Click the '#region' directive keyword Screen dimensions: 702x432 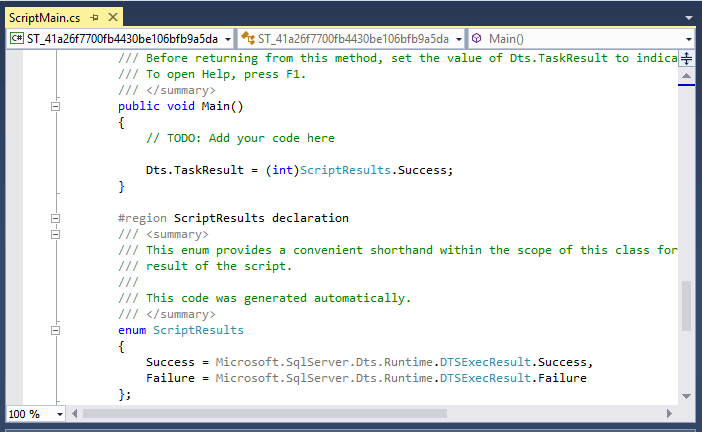point(142,218)
